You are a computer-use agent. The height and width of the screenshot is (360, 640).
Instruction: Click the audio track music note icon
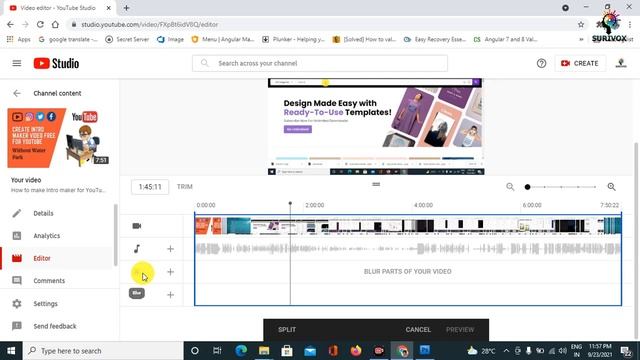[x=137, y=249]
